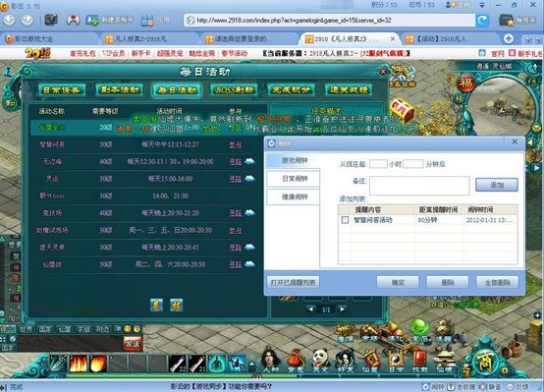This screenshot has height=392, width=544.
Task: Click the 小时 hours input box
Action: (378, 164)
